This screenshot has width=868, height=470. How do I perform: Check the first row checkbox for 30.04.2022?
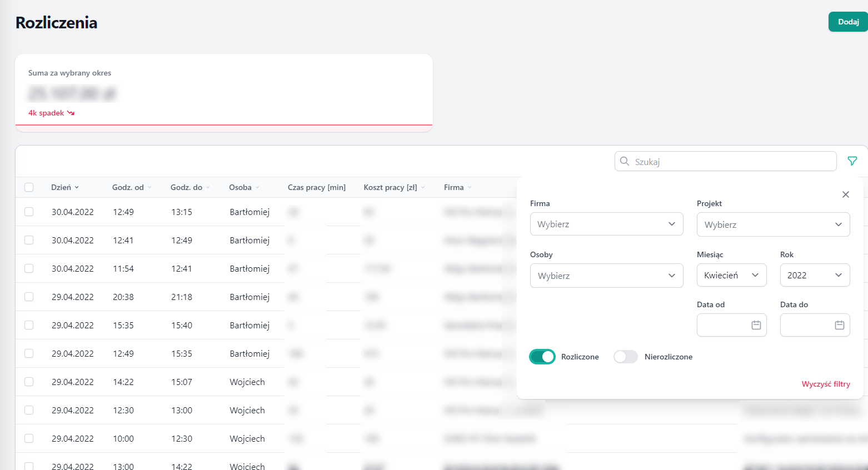pyautogui.click(x=29, y=212)
